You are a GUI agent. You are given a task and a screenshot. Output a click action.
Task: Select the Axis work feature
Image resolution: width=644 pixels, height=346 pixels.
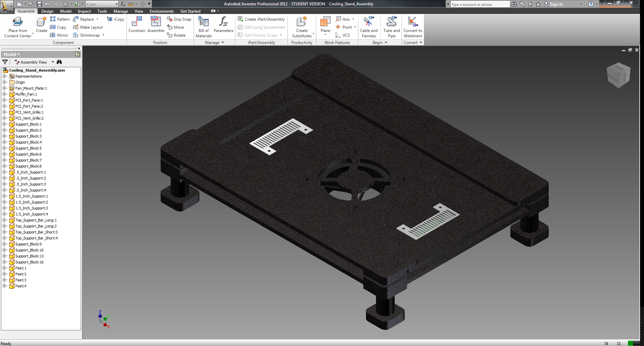pyautogui.click(x=343, y=19)
